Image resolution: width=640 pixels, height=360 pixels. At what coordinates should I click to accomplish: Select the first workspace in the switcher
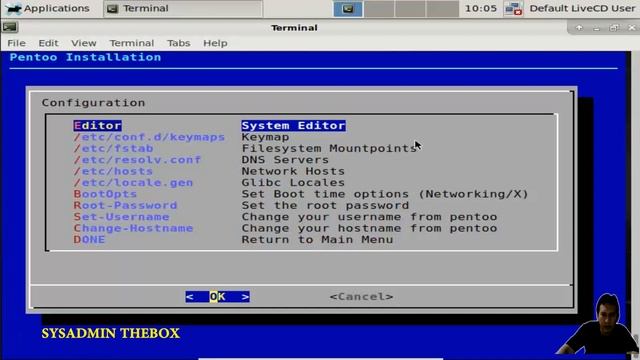tap(348, 9)
